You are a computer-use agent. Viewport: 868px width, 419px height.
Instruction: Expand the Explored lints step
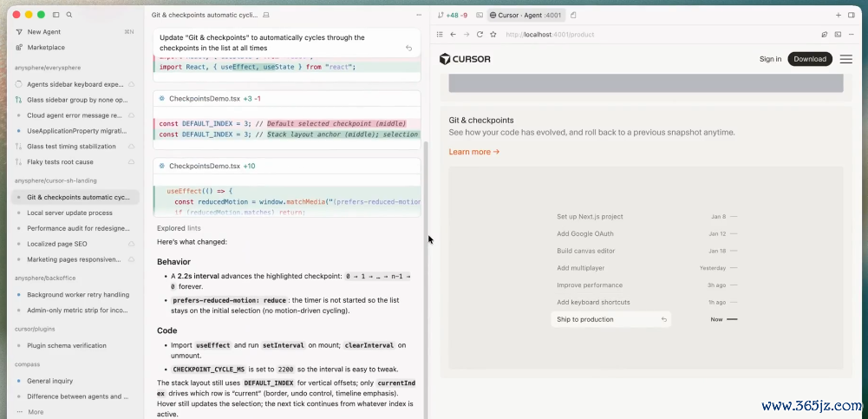(x=179, y=228)
